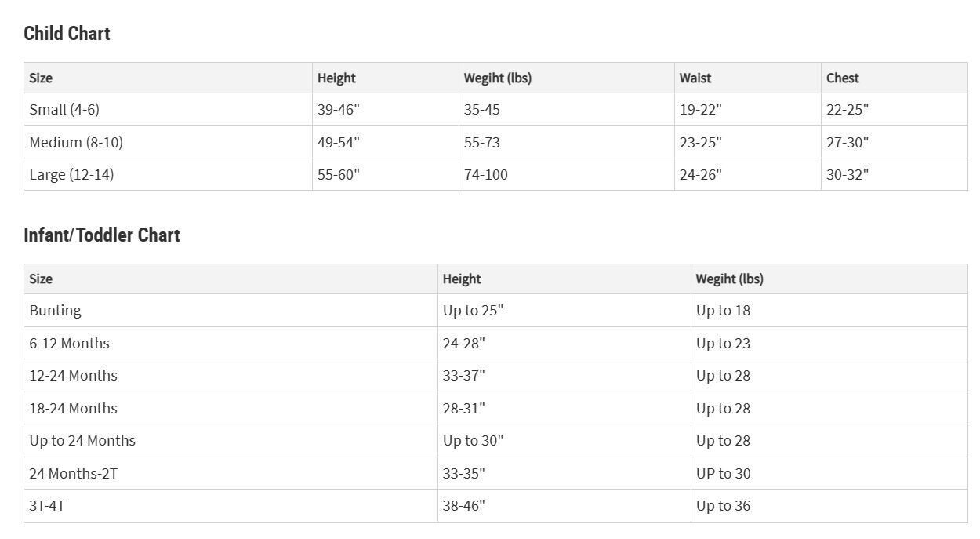The image size is (980, 539).
Task: Select the Large (12-14) size cell
Action: click(x=168, y=174)
